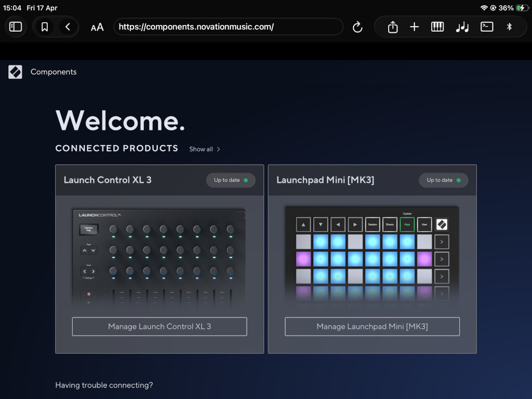Click the CONNECTED PRODUCTS heading
Image resolution: width=532 pixels, height=399 pixels.
click(x=117, y=148)
